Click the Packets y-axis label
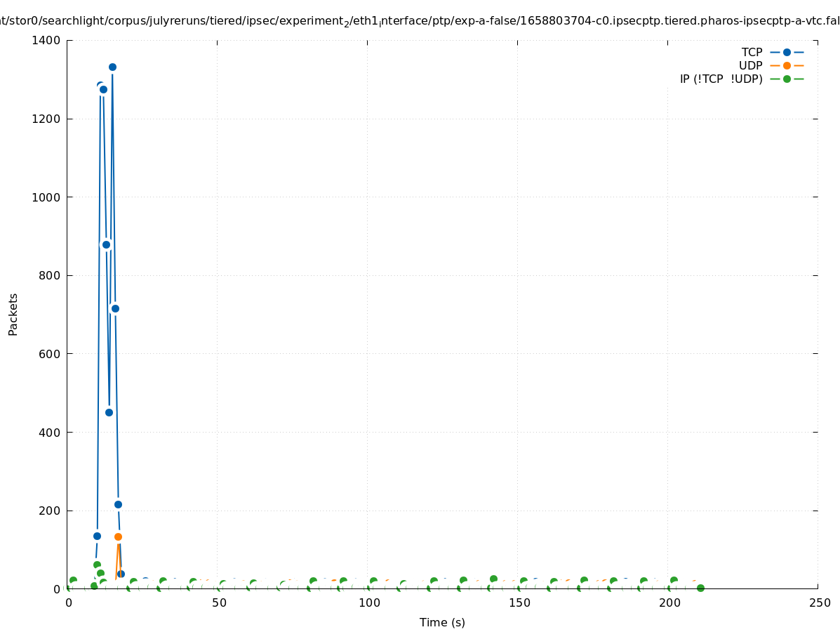The image size is (840, 632). (x=13, y=314)
